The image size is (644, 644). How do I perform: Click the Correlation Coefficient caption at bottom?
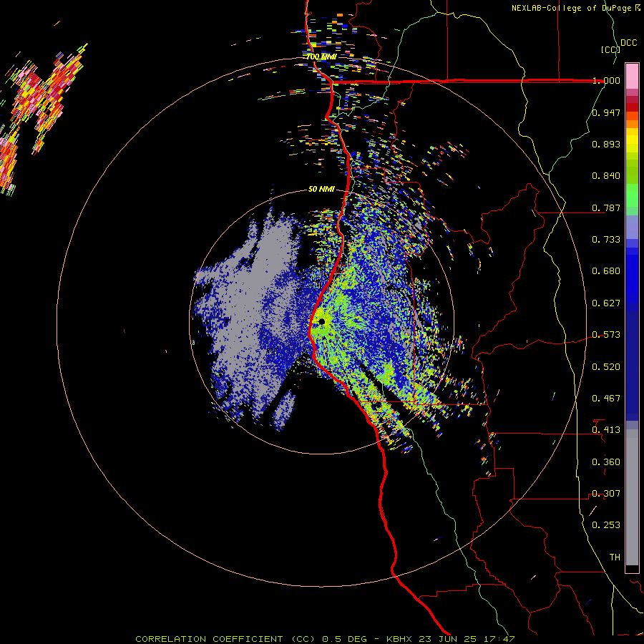[x=325, y=639]
